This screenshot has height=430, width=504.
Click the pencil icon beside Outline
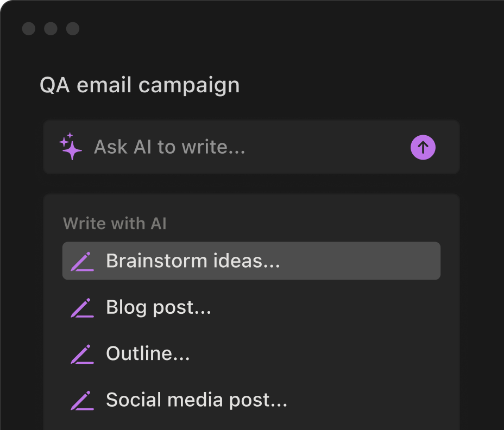83,354
